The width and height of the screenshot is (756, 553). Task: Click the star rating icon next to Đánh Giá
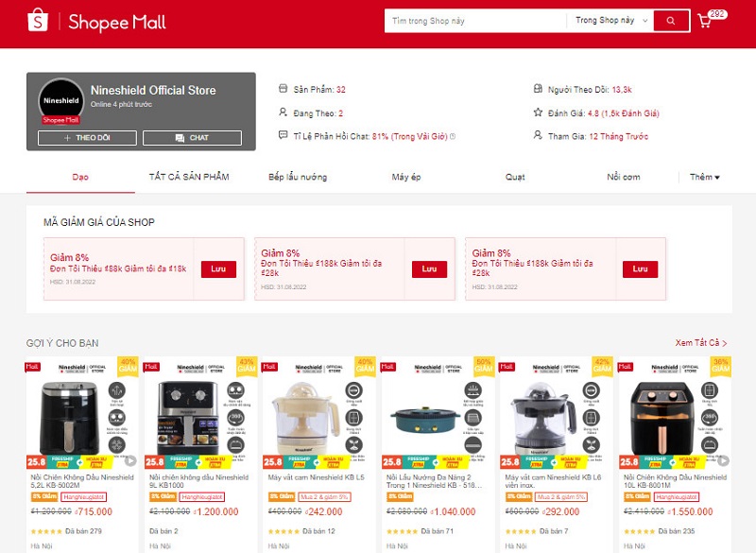click(538, 112)
